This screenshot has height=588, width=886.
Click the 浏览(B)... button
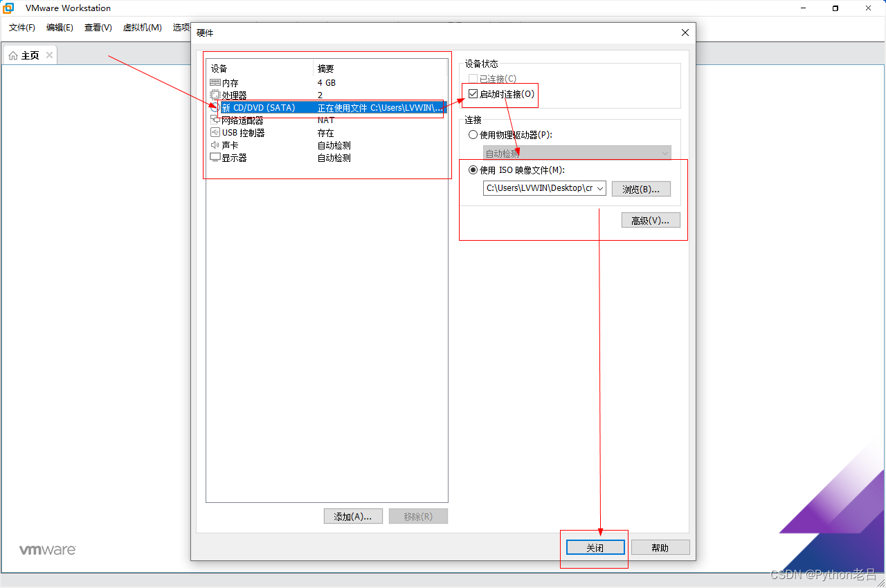point(641,189)
